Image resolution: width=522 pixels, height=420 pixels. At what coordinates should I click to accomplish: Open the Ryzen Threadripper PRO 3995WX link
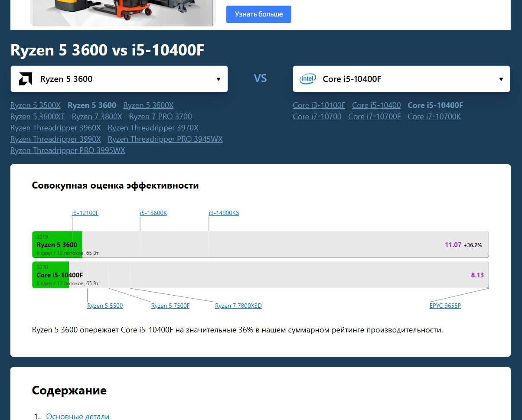coord(68,150)
